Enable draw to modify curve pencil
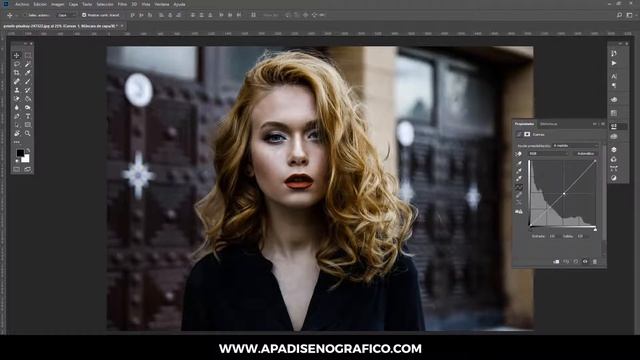 519,195
